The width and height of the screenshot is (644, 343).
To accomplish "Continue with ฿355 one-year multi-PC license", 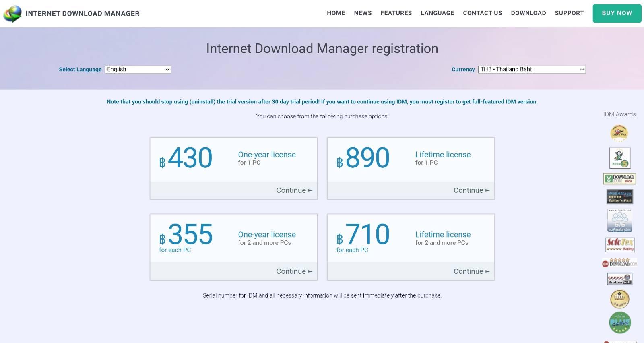I will pos(294,271).
